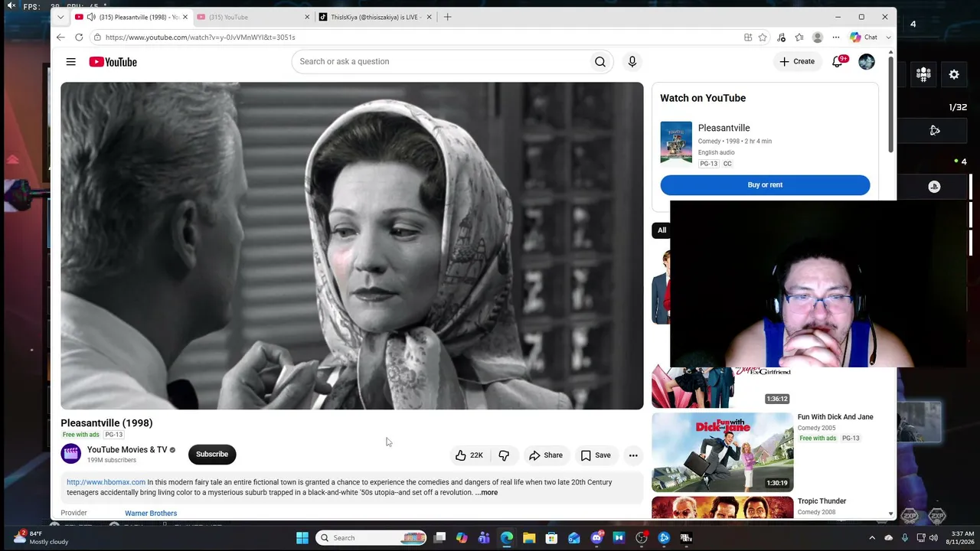Switch to the second YouTube tab
This screenshot has height=551, width=980.
click(x=252, y=17)
